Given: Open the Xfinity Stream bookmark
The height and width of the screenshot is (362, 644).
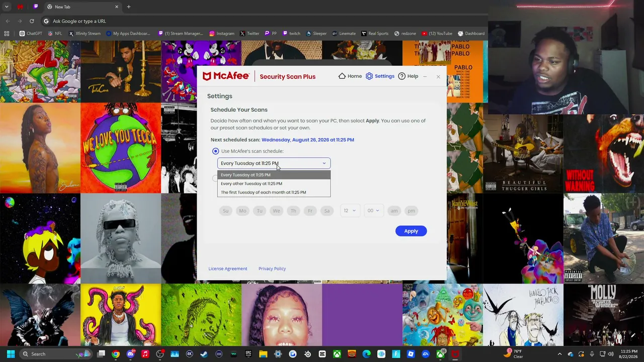Looking at the screenshot, I should [x=85, y=34].
